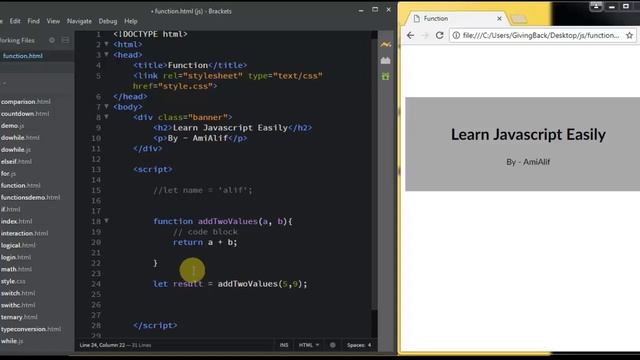Open the View menu
The width and height of the screenshot is (640, 360).
pyautogui.click(x=53, y=21)
